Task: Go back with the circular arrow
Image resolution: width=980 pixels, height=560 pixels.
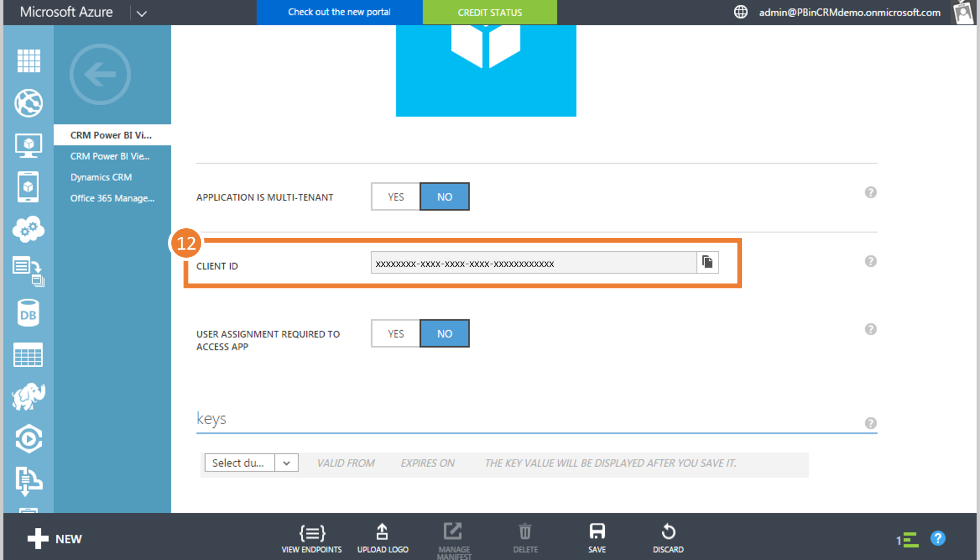Action: [x=100, y=75]
